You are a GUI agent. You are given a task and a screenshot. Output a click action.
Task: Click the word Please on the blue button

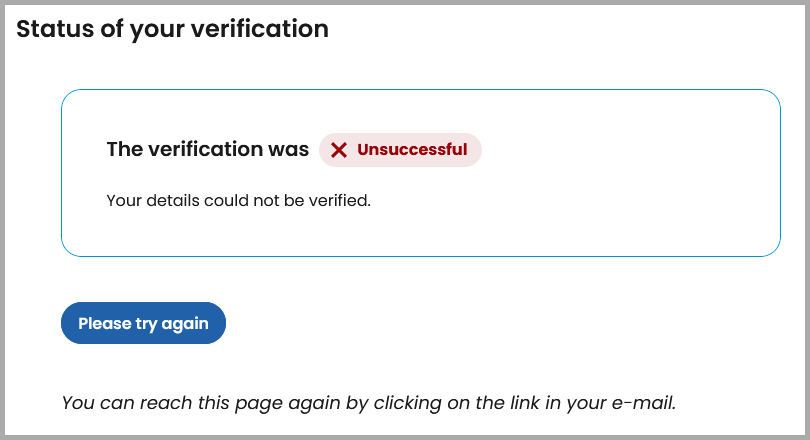coord(104,323)
